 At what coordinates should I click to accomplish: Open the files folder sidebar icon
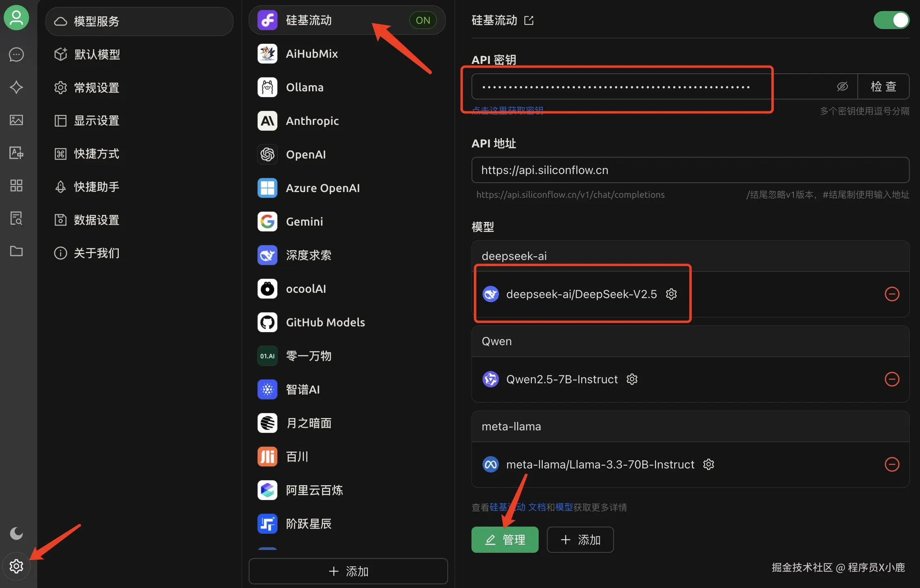click(x=16, y=251)
